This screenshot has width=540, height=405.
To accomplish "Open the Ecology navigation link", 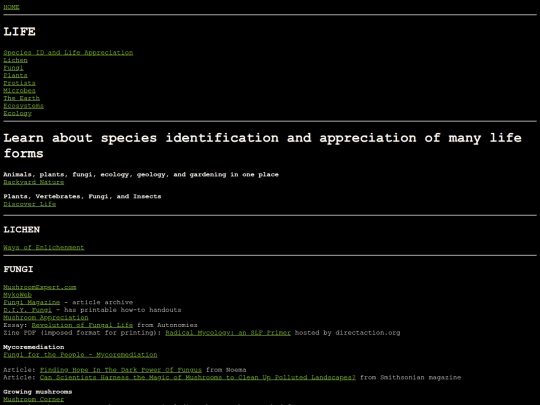I will pos(18,113).
